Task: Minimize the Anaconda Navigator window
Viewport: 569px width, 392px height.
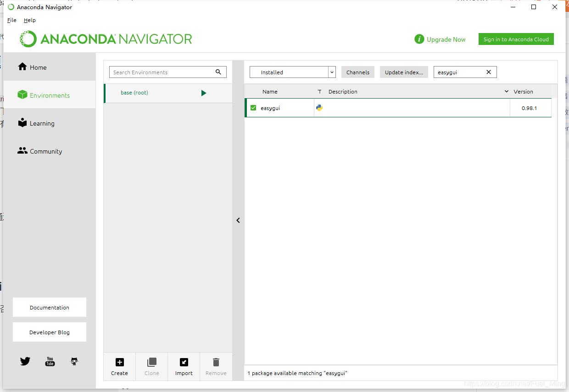Action: click(512, 7)
